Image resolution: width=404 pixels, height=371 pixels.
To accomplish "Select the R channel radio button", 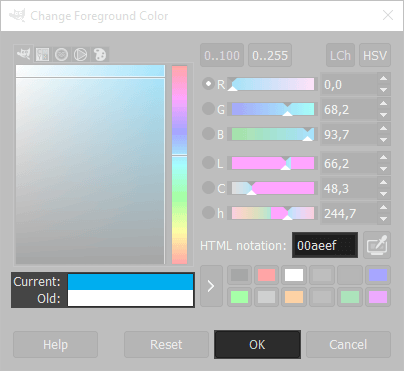I will (x=208, y=84).
